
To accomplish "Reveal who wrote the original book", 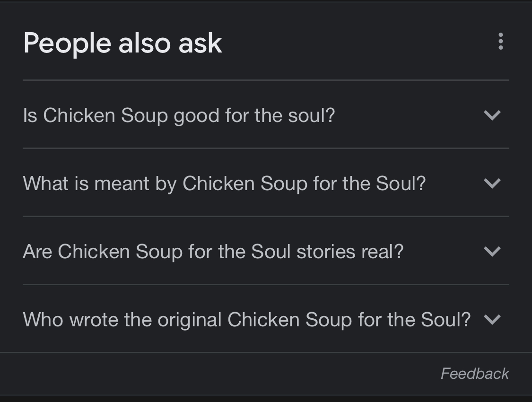I will coord(246,320).
